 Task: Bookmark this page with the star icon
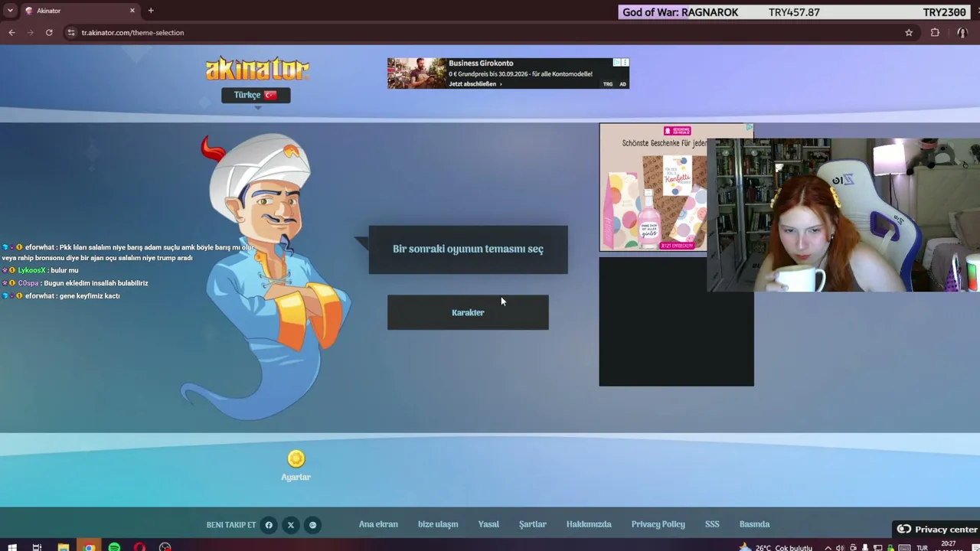909,33
